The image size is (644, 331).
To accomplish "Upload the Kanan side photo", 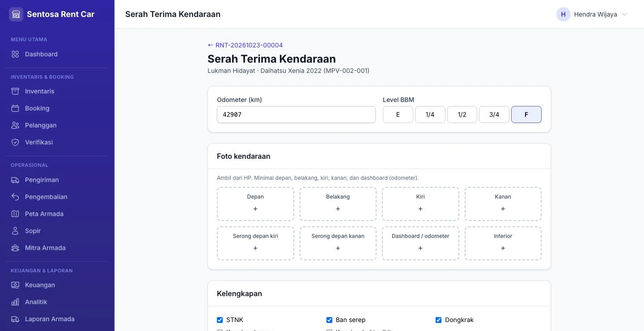I will tap(503, 204).
